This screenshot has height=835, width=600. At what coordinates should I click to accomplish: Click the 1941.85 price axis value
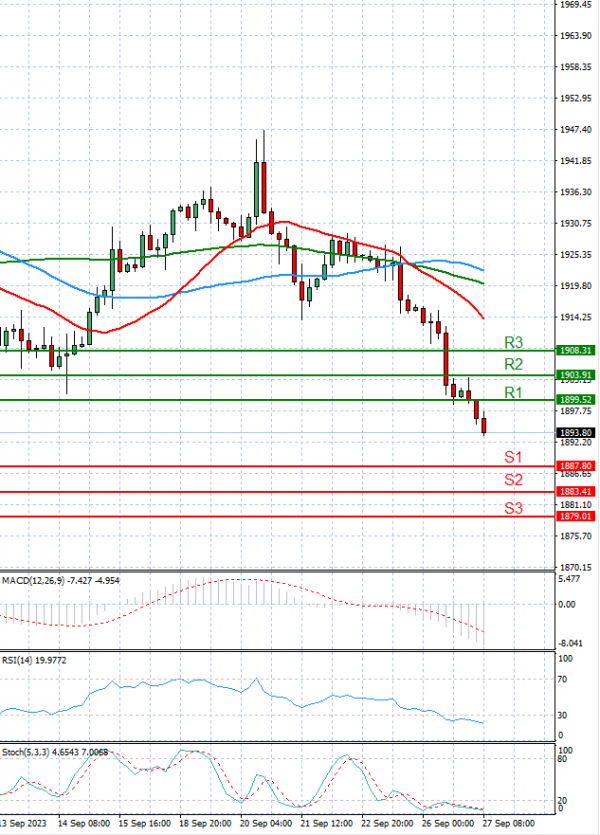point(576,161)
